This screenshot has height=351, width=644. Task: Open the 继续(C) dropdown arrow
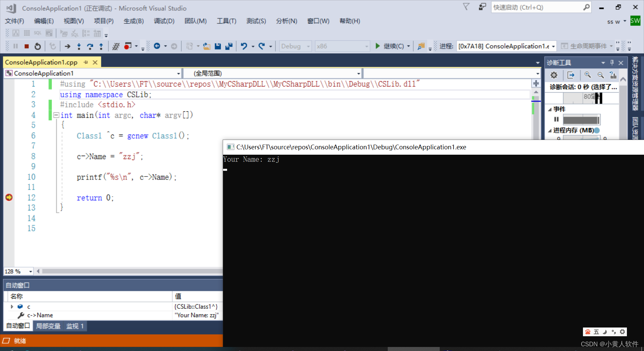(x=408, y=46)
